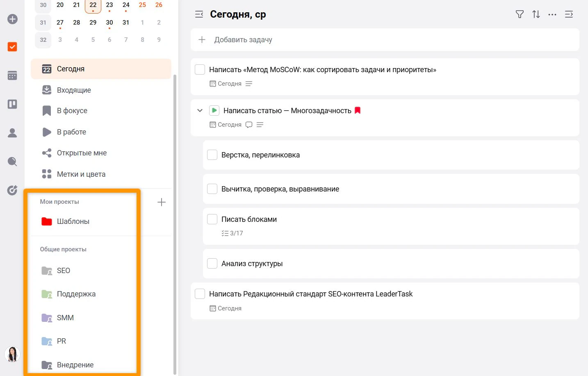The image size is (588, 376).
Task: Check off Писать блоками subtask
Action: [x=212, y=219]
